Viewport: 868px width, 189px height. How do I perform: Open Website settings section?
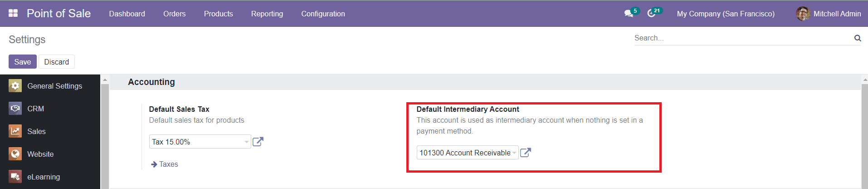pos(40,154)
